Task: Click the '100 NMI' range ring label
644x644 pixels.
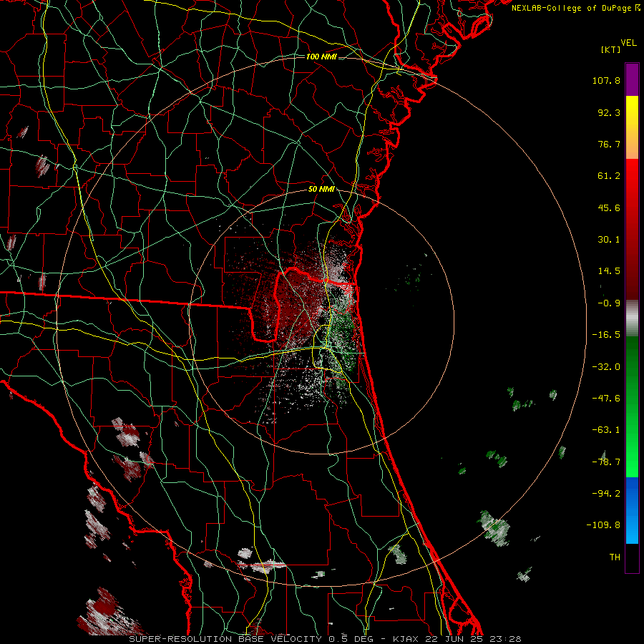Action: (x=321, y=57)
